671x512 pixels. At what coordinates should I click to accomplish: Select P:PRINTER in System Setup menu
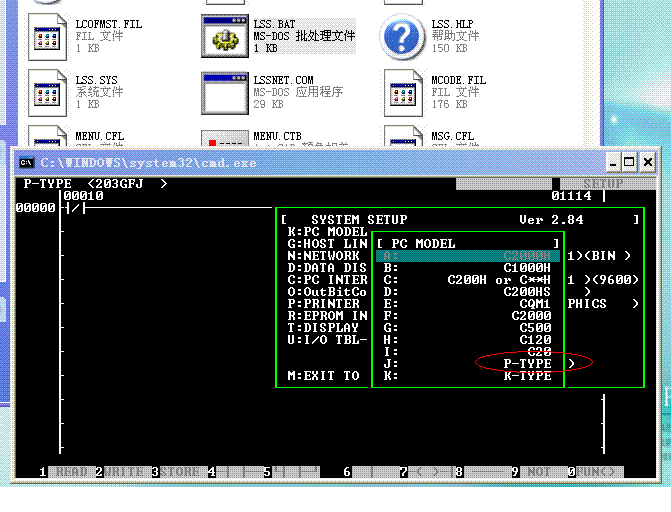(x=322, y=304)
